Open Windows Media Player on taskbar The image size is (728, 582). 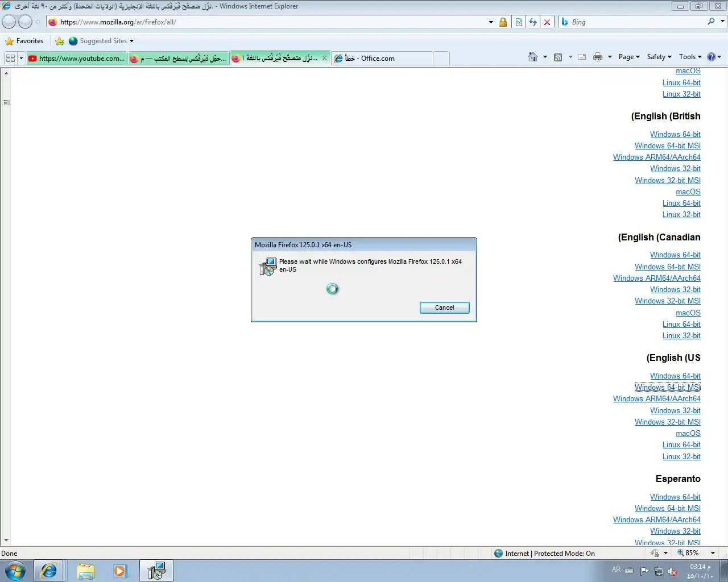[120, 571]
